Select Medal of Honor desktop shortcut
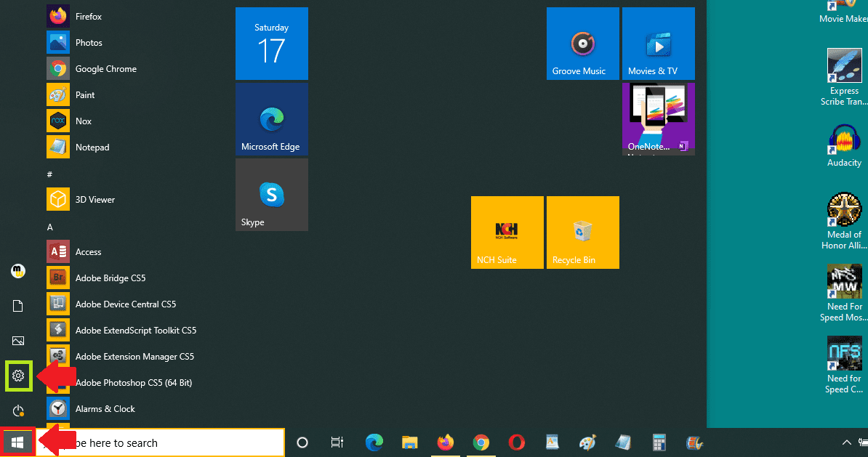868x457 pixels. click(844, 221)
